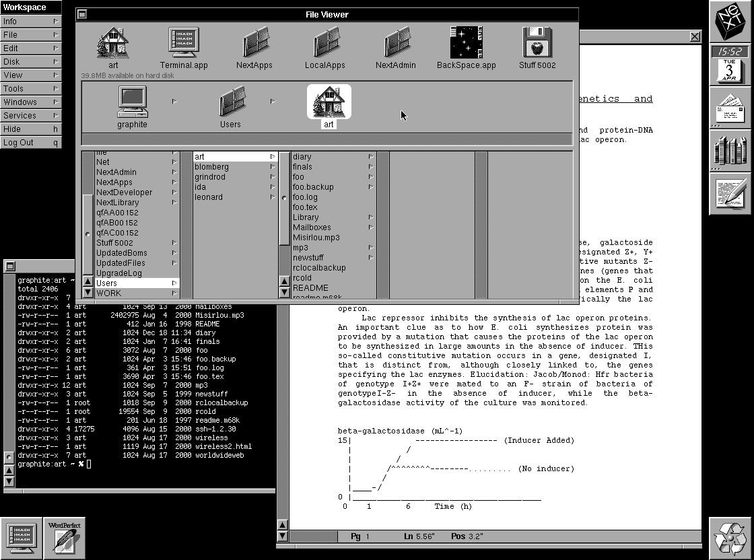Select user ida in the Users column
Screen dimensions: 754x560
pos(235,187)
